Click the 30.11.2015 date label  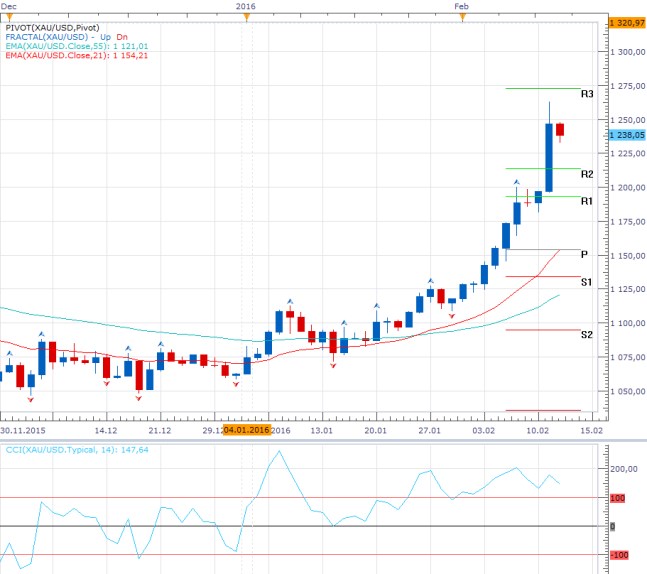[x=23, y=430]
